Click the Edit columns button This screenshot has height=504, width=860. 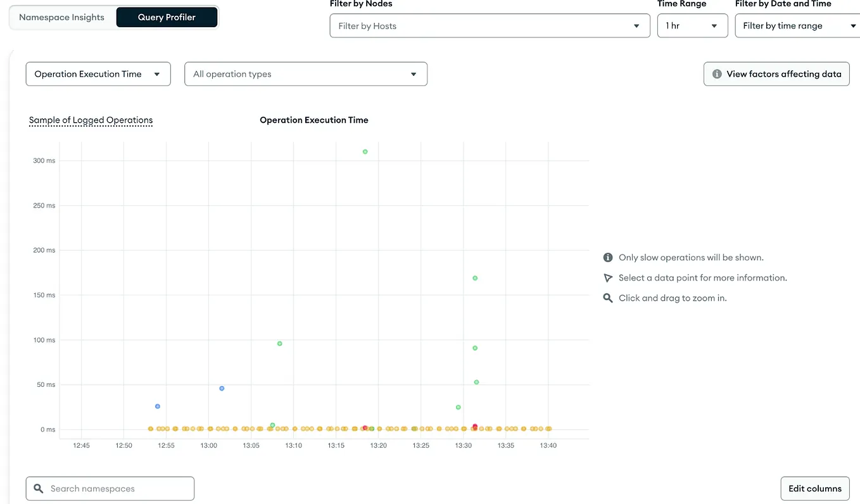tap(814, 488)
